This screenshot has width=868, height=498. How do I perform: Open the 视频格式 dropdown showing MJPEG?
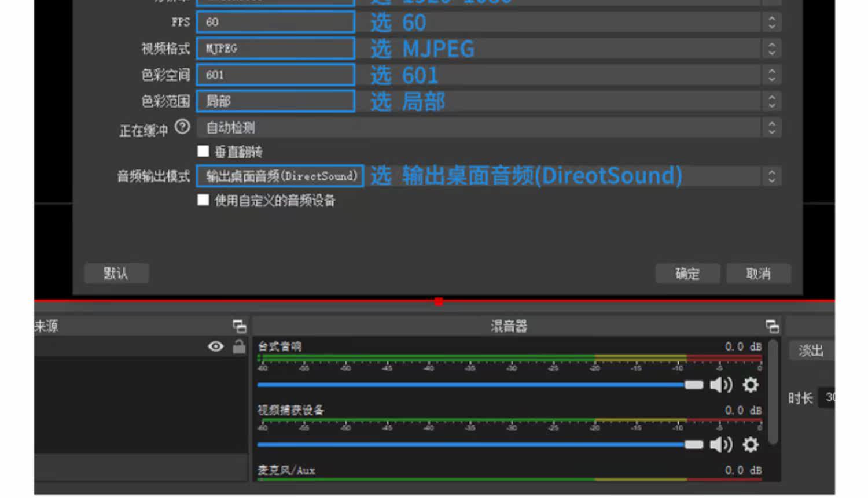click(x=489, y=49)
